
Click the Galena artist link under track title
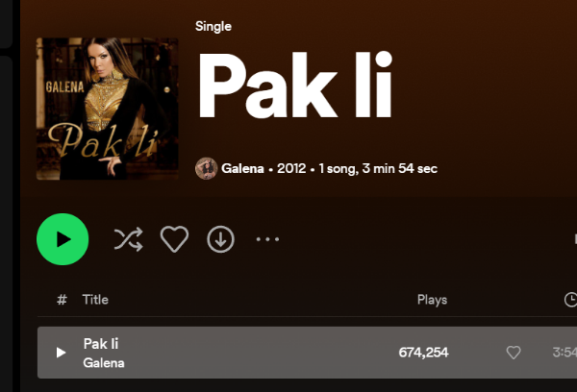[104, 363]
